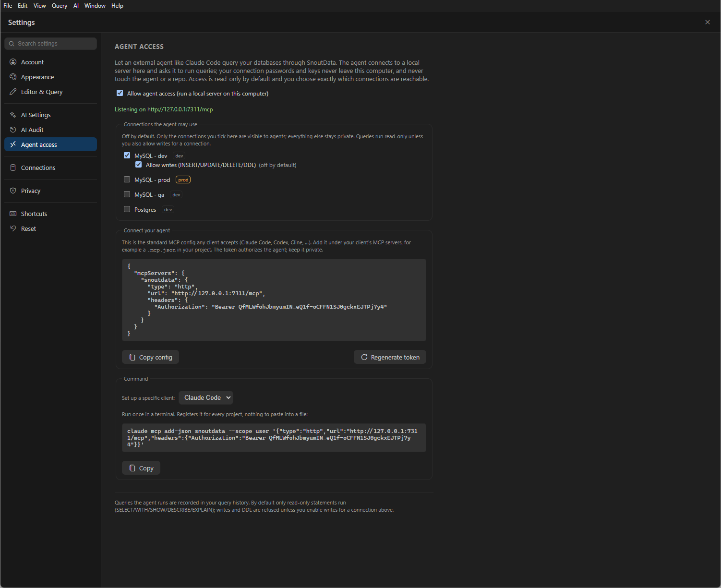The image size is (721, 588).
Task: Click the refresh icon on Regenerate token
Action: click(x=364, y=357)
